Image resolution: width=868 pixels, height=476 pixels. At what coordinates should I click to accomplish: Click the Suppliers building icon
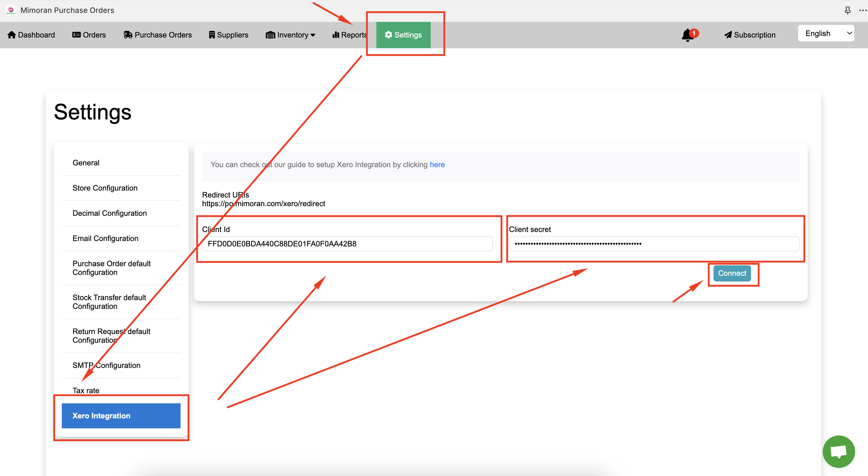point(212,35)
